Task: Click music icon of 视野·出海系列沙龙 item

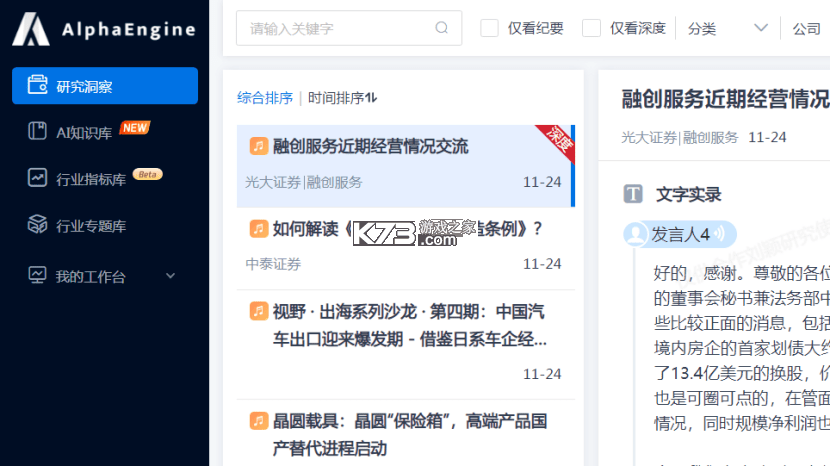Action: (x=258, y=311)
